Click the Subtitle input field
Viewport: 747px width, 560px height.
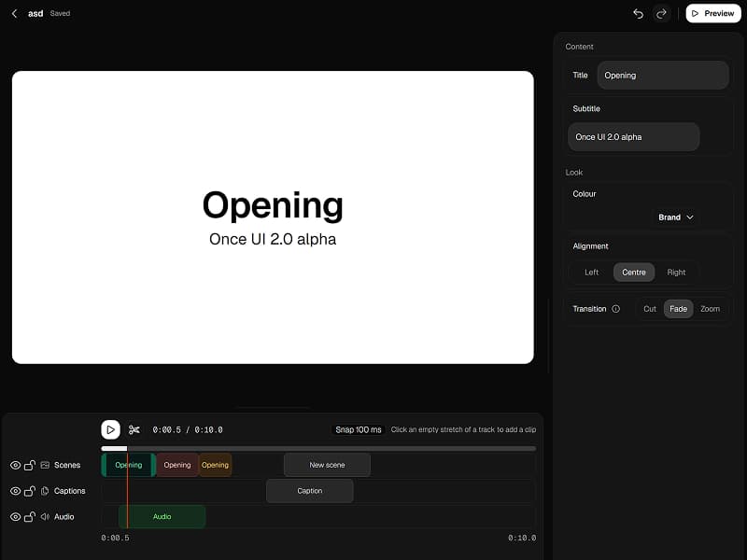[x=634, y=137]
